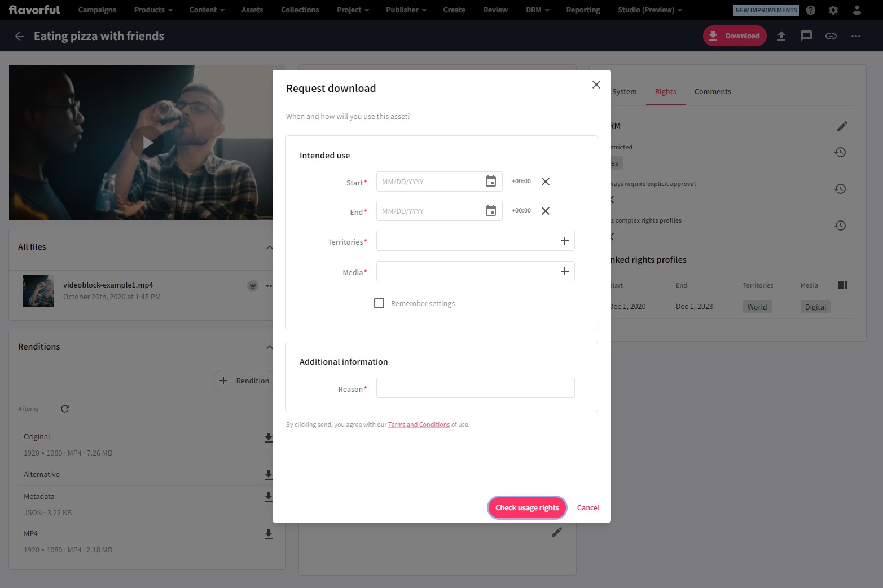Enable Remember settings checkbox
Image resolution: width=883 pixels, height=588 pixels.
[x=379, y=303]
